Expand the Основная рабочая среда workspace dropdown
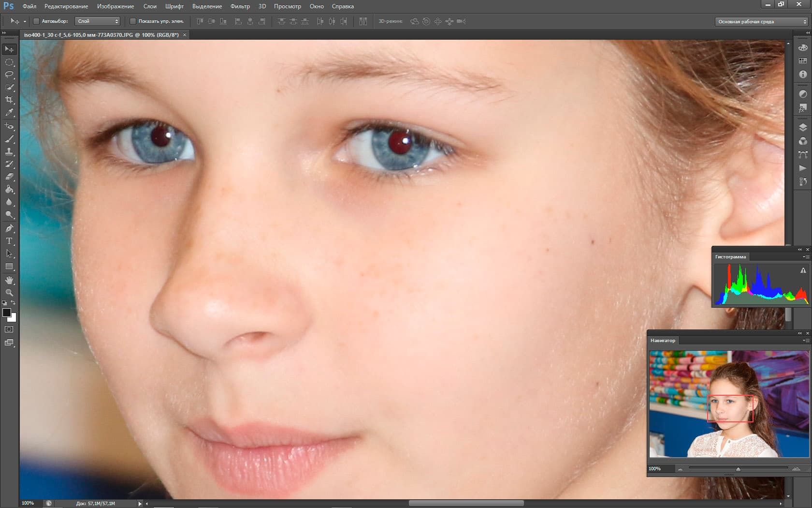Viewport: 812px width, 508px height. pyautogui.click(x=761, y=22)
